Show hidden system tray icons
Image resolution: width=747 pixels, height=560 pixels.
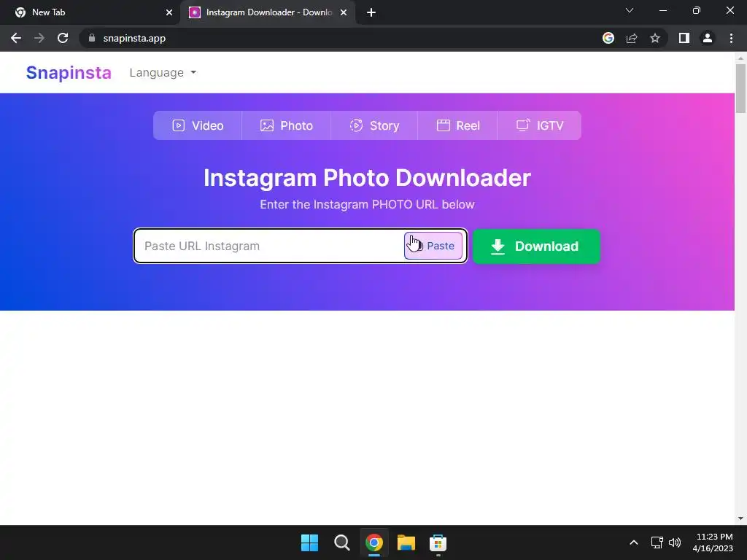(x=634, y=542)
